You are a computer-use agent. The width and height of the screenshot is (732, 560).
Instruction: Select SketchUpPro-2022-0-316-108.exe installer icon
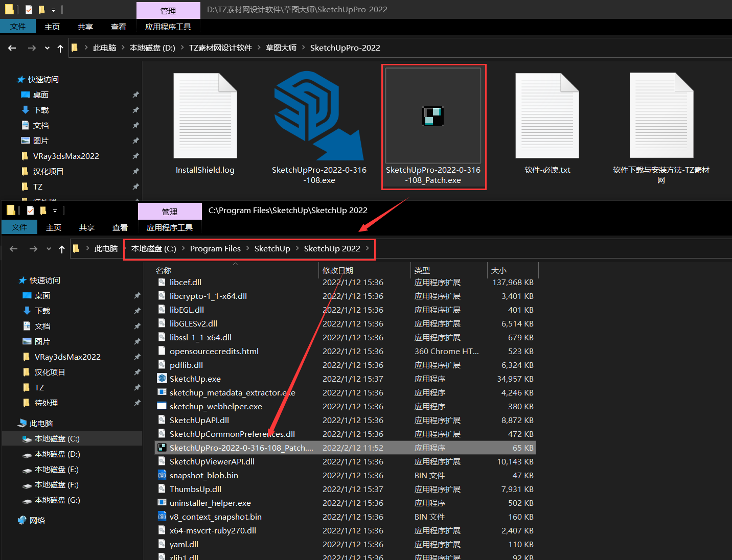coord(319,115)
